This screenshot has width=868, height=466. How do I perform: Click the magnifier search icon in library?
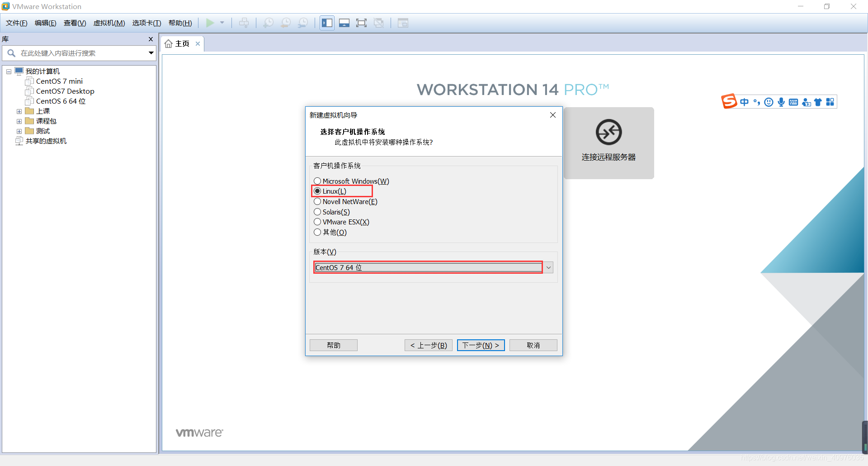coord(11,53)
